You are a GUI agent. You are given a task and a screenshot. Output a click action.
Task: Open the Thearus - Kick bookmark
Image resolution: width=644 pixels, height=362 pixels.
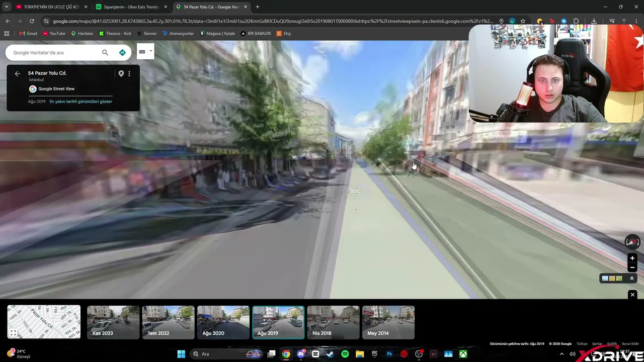[115, 34]
